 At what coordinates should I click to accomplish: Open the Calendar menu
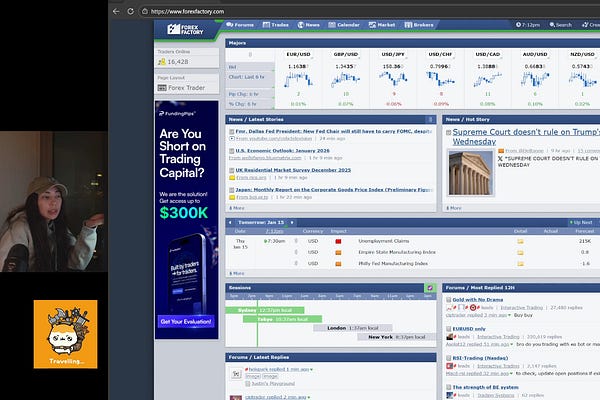tap(344, 25)
